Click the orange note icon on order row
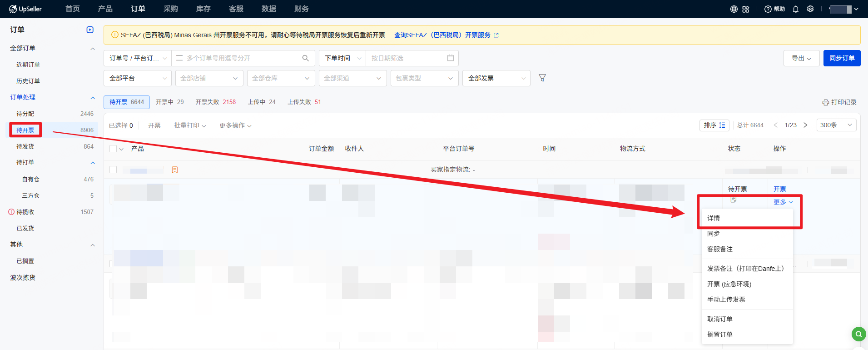Screen dimensions: 868x350 pos(175,170)
